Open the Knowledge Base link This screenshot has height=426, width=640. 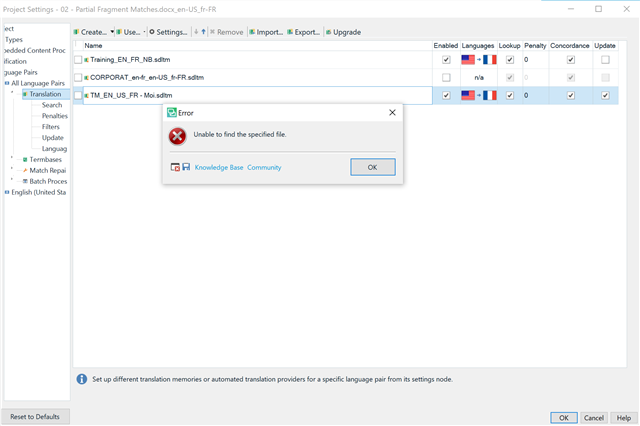click(219, 167)
